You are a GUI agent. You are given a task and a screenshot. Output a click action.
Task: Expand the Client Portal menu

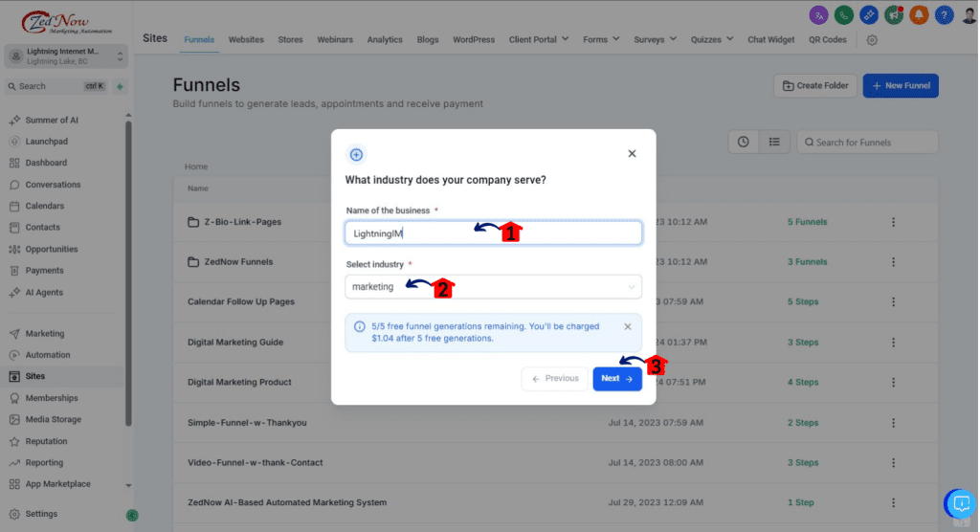click(x=539, y=39)
